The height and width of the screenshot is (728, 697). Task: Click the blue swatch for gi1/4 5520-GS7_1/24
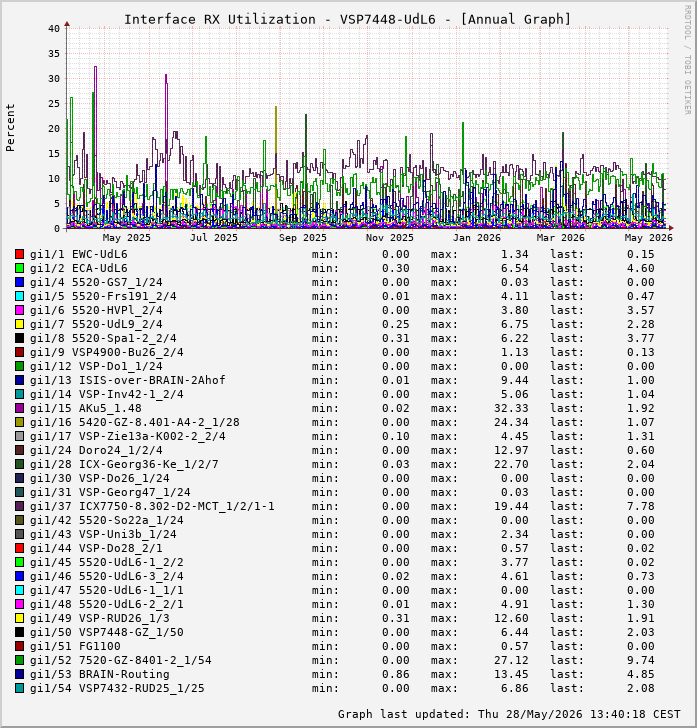click(x=20, y=282)
